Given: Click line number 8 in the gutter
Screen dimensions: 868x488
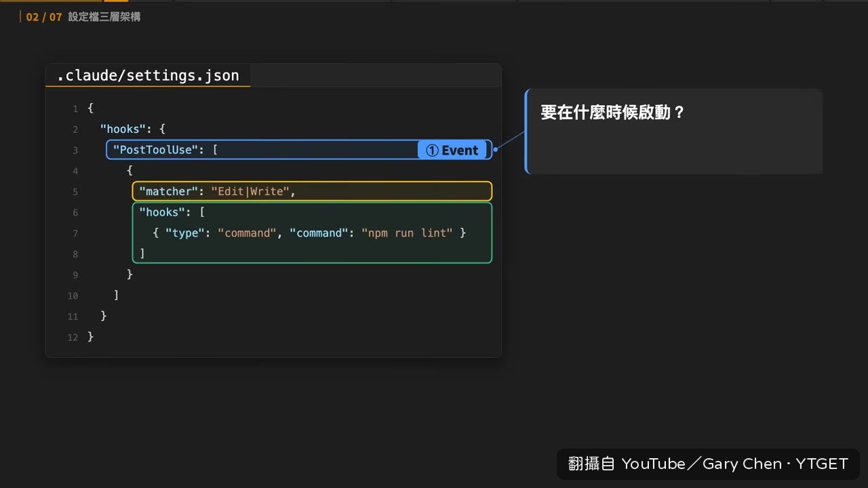Looking at the screenshot, I should click(x=75, y=254).
